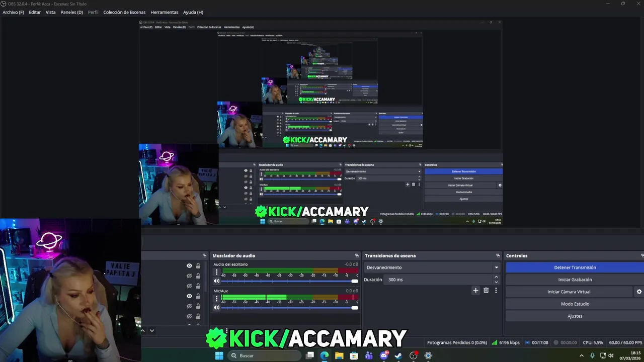Image resolution: width=644 pixels, height=362 pixels.
Task: Show the second source using eye icon
Action: [189, 276]
